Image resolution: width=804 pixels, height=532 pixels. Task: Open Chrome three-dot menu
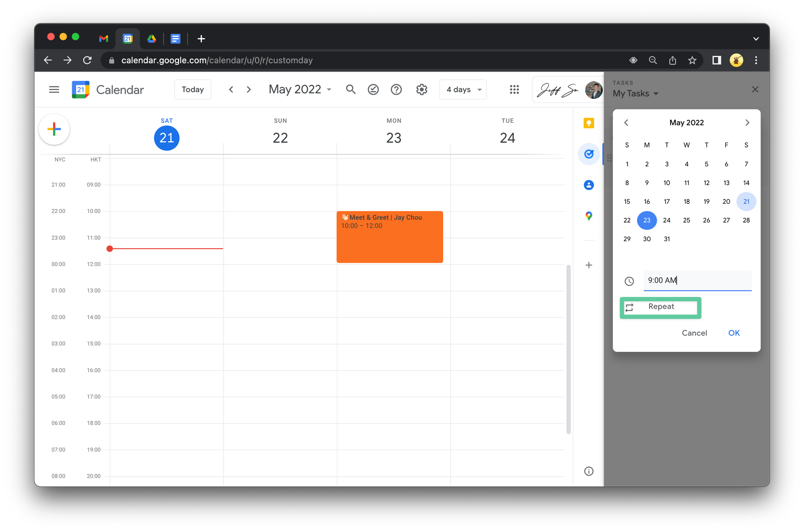click(756, 60)
